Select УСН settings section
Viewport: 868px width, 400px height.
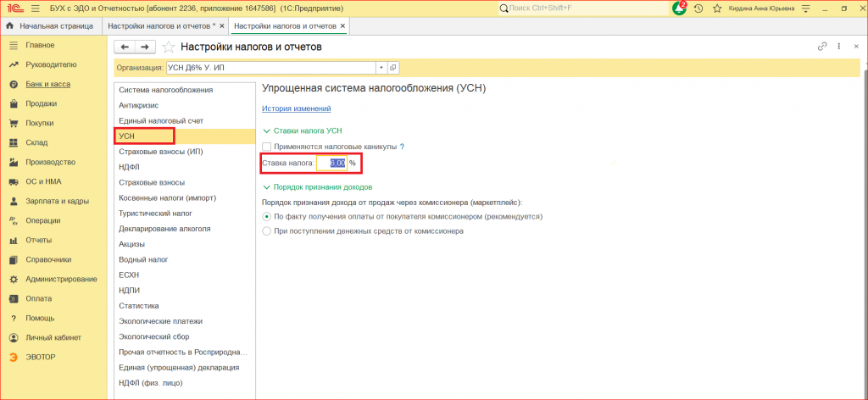(x=184, y=136)
